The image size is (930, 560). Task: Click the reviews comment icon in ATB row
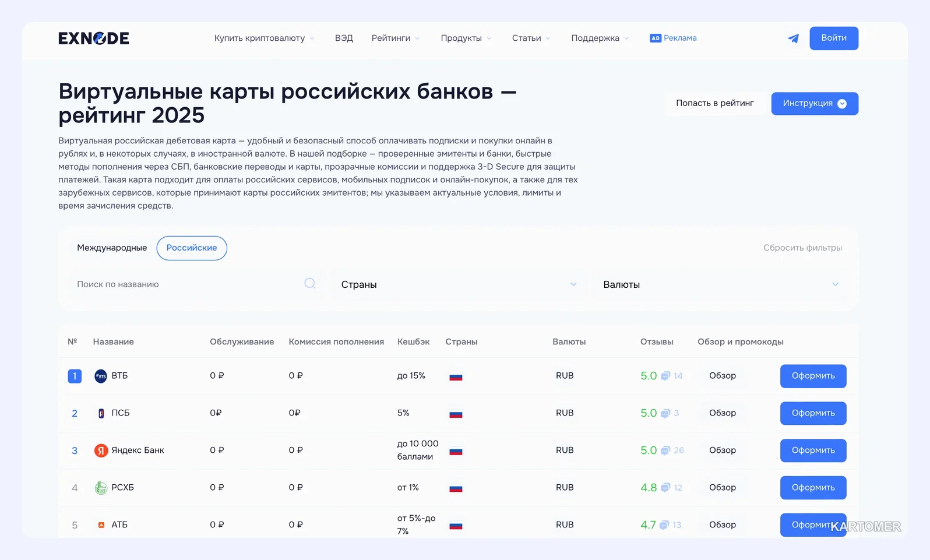(x=664, y=525)
